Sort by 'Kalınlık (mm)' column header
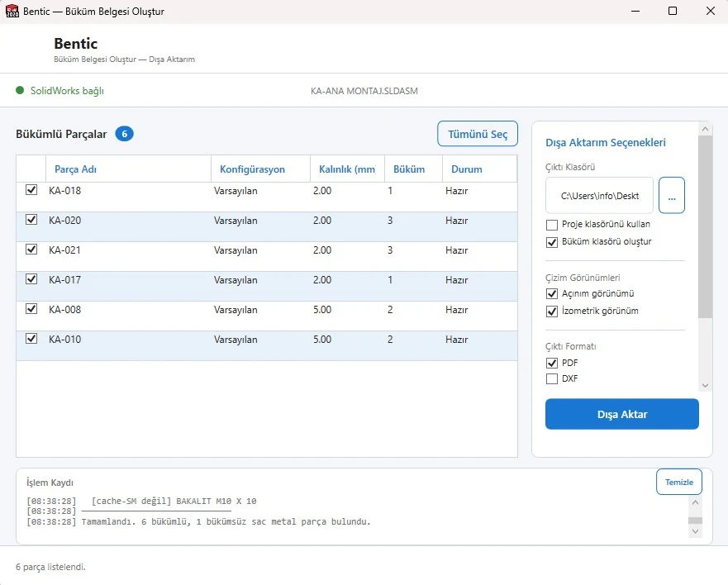 click(347, 169)
